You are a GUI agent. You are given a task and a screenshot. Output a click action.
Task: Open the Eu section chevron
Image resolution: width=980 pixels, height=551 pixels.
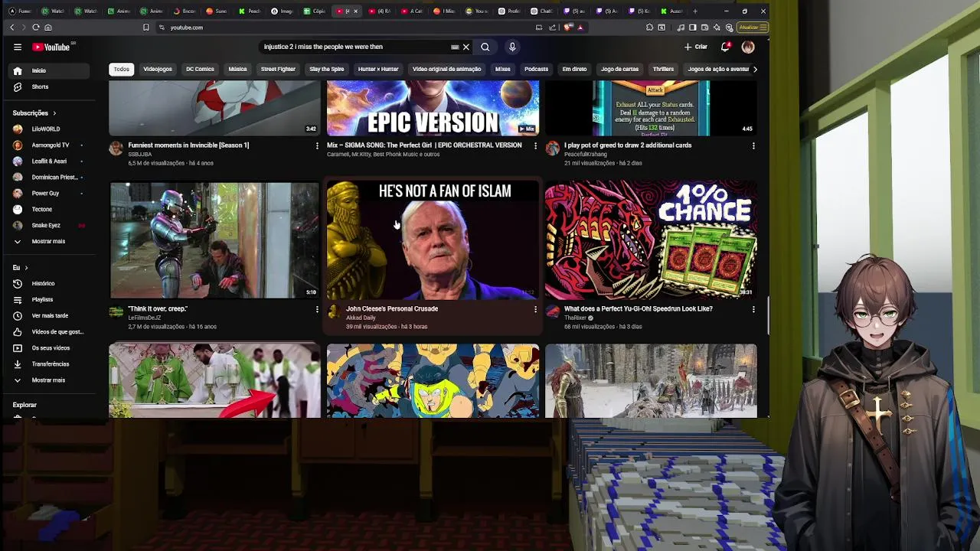[26, 268]
